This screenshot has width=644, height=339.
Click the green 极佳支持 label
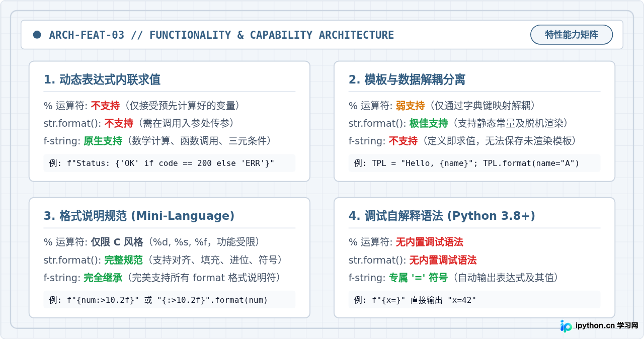[429, 123]
